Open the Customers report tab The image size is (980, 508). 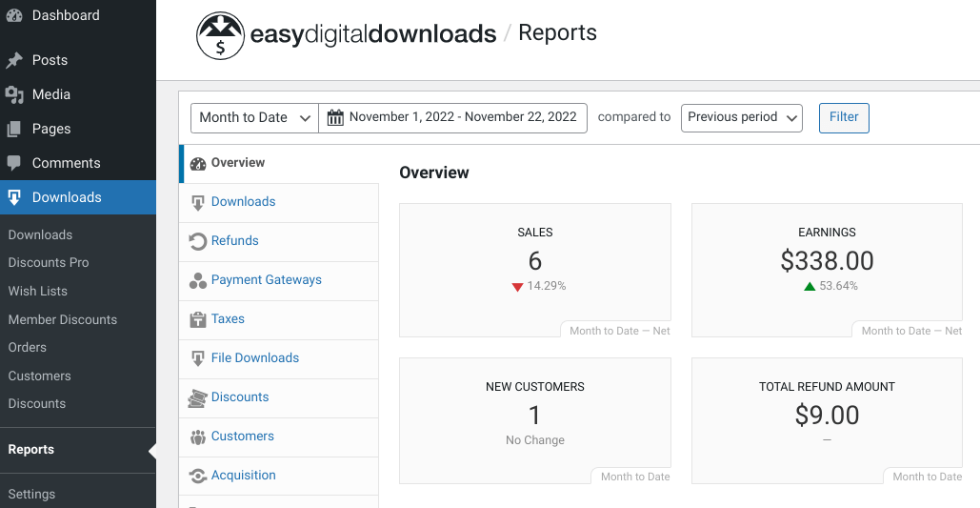click(x=242, y=436)
